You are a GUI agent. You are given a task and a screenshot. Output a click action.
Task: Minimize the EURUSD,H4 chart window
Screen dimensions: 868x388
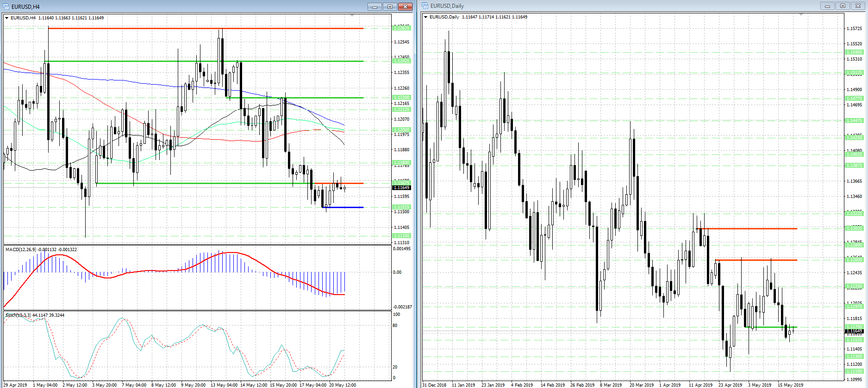coord(375,6)
